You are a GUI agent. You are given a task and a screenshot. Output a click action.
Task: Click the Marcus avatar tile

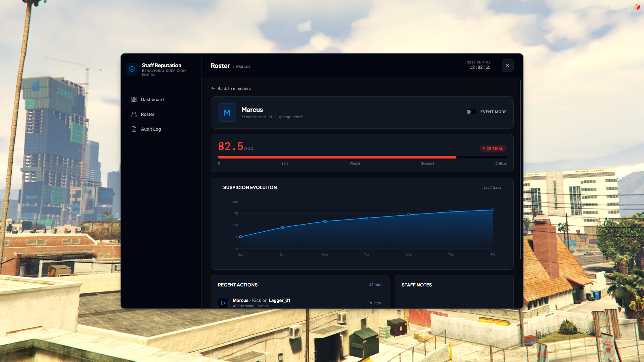[227, 112]
